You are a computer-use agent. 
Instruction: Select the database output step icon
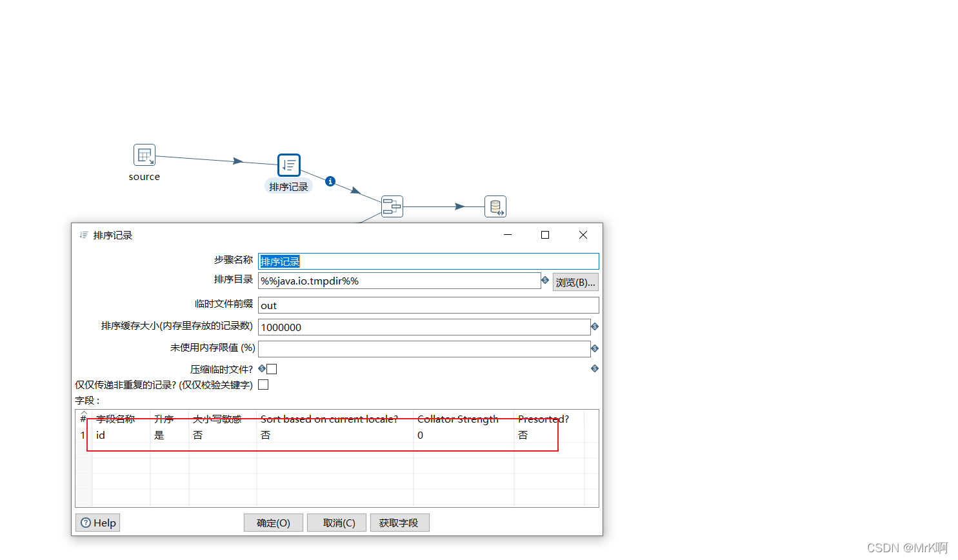(x=495, y=206)
